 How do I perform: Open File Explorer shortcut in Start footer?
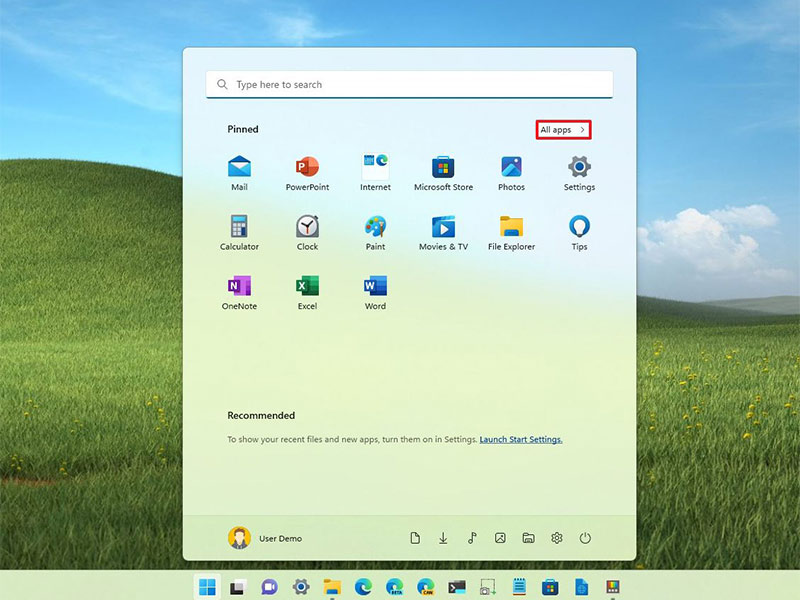tap(529, 538)
